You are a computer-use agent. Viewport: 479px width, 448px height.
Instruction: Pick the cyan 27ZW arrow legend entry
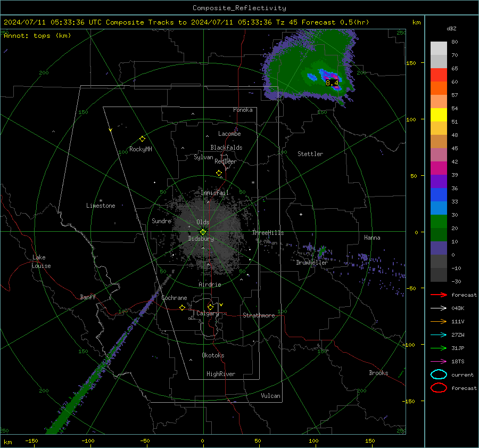(x=439, y=335)
